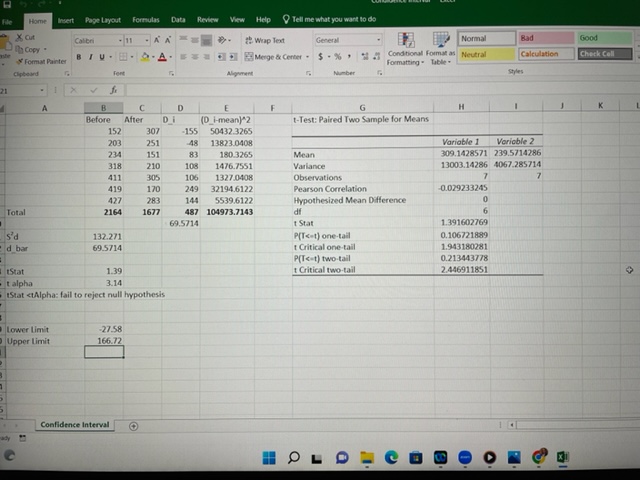Image resolution: width=640 pixels, height=480 pixels.
Task: Click cell containing t Stat 1.391602769
Action: click(x=462, y=222)
